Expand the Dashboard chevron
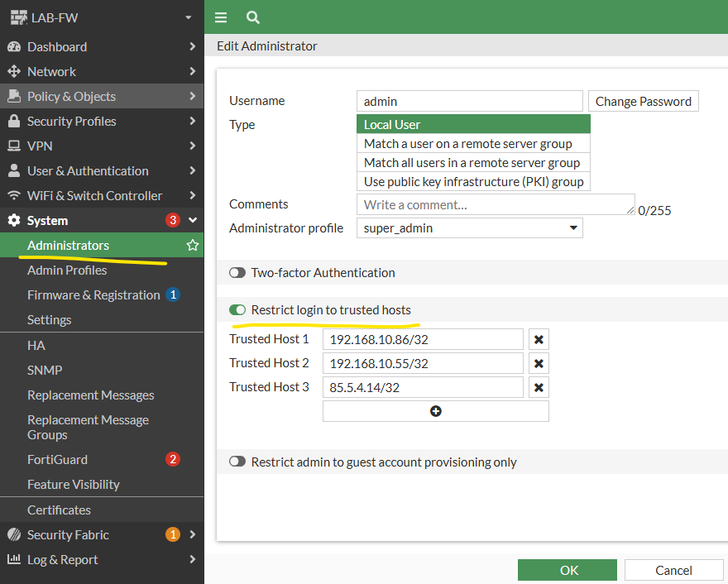Screen dimensions: 728x584 tap(193, 46)
